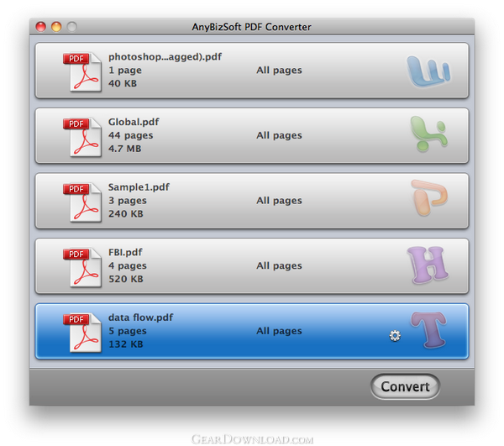Screen dimensions: 504x446
Task: Click the 40 KB file size text
Action: (123, 83)
